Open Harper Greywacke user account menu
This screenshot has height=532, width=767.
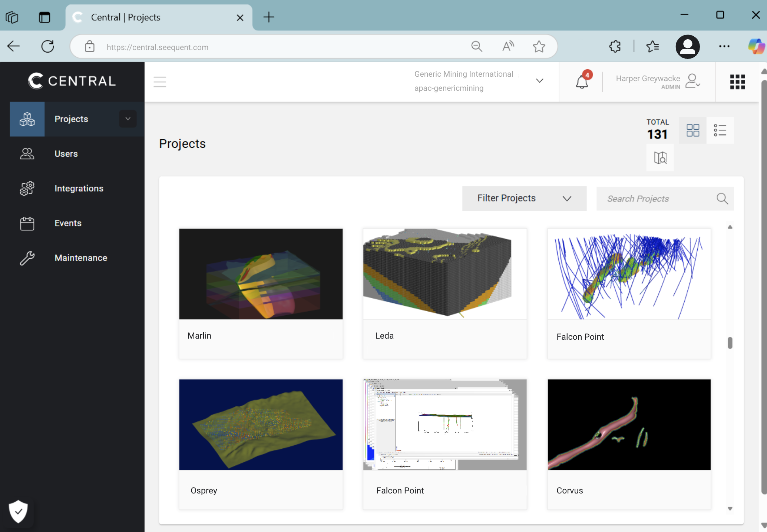coord(658,82)
